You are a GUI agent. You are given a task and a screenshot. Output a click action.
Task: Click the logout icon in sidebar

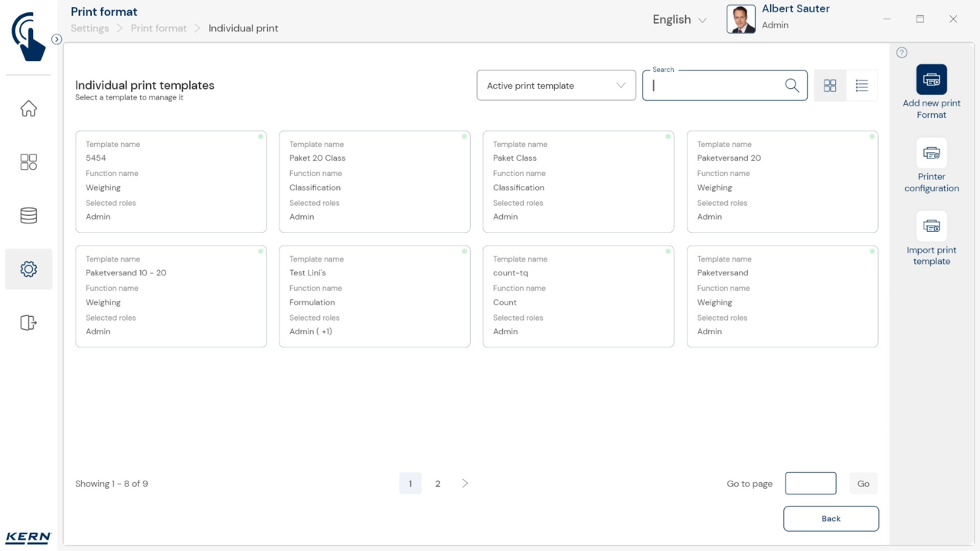(28, 323)
